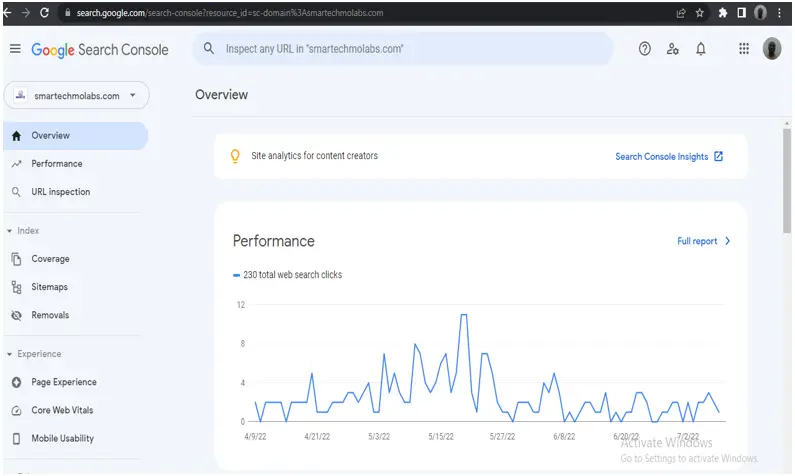Screen dimensions: 795x476
Task: Go back in browser history
Action: (x=7, y=13)
